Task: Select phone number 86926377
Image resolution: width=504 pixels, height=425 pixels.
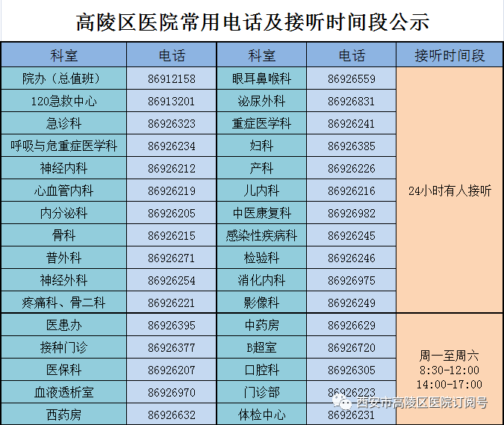Action: (172, 347)
